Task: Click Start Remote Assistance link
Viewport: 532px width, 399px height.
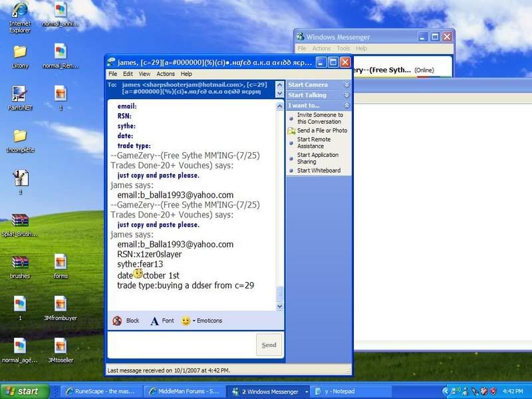Action: coord(314,142)
